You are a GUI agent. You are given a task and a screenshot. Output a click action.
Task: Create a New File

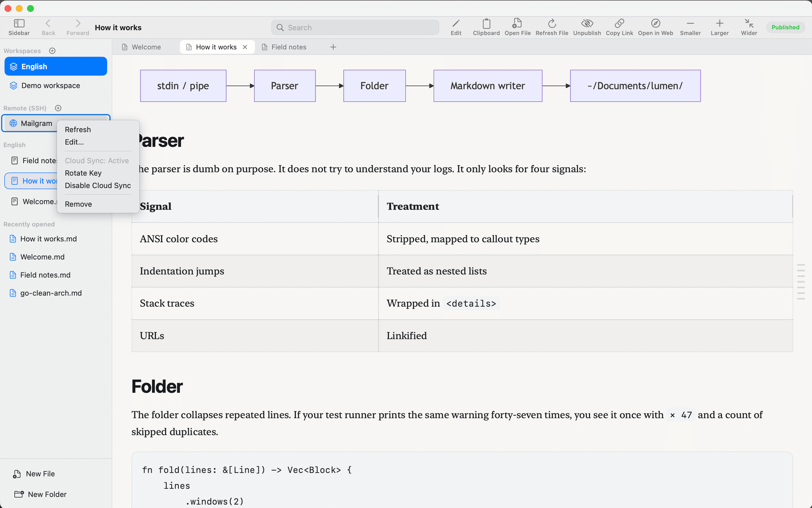[x=34, y=474]
